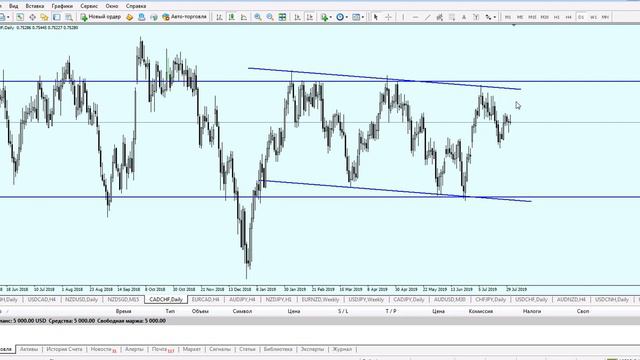
Task: Open the indicators list dropdown
Action: click(326, 17)
